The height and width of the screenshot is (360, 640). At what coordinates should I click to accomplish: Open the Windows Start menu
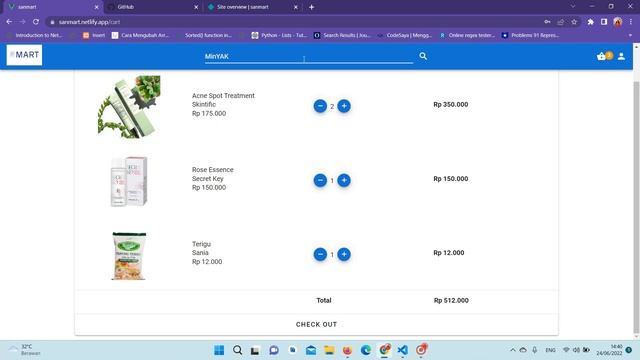(x=219, y=350)
